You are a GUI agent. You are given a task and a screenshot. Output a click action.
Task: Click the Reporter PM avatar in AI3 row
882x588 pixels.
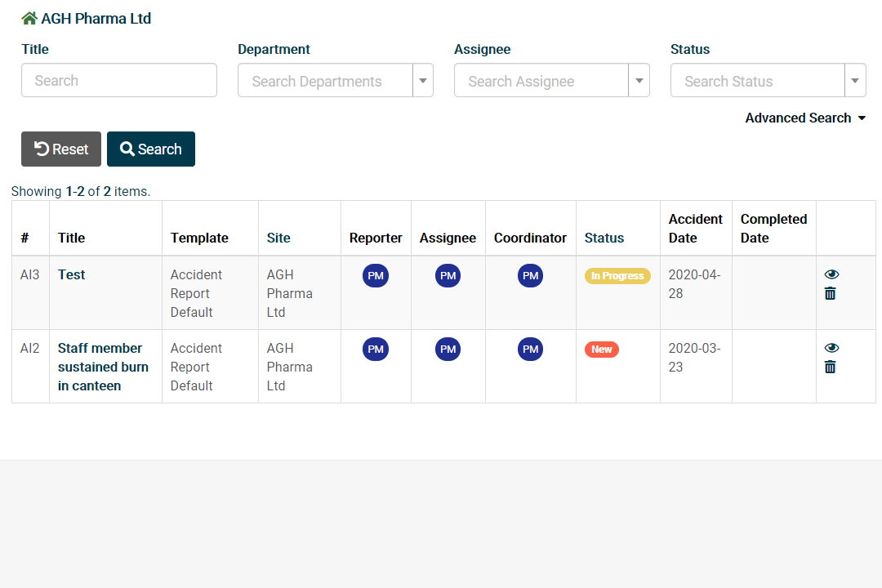pyautogui.click(x=376, y=276)
